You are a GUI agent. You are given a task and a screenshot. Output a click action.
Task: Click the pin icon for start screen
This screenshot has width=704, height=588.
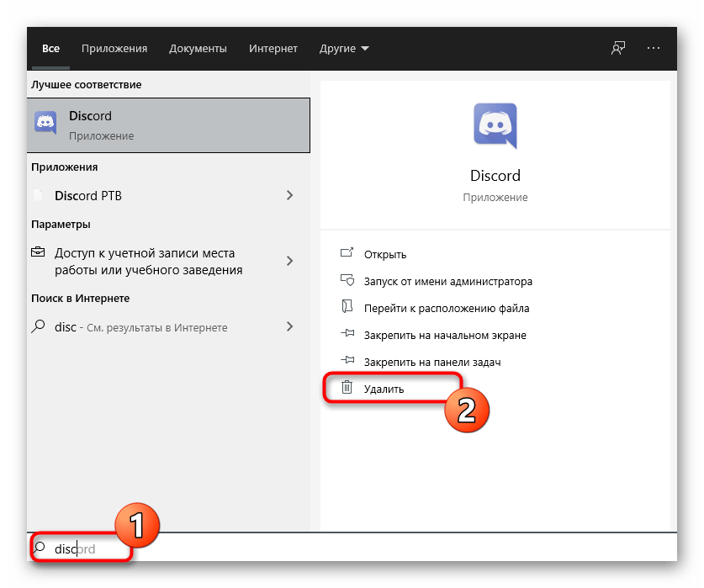(x=347, y=335)
